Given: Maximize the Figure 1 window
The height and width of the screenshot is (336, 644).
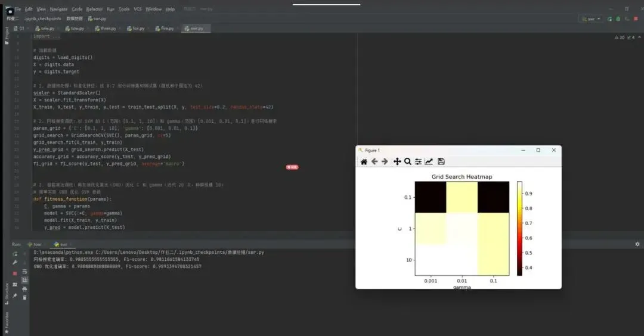Looking at the screenshot, I should (538, 150).
